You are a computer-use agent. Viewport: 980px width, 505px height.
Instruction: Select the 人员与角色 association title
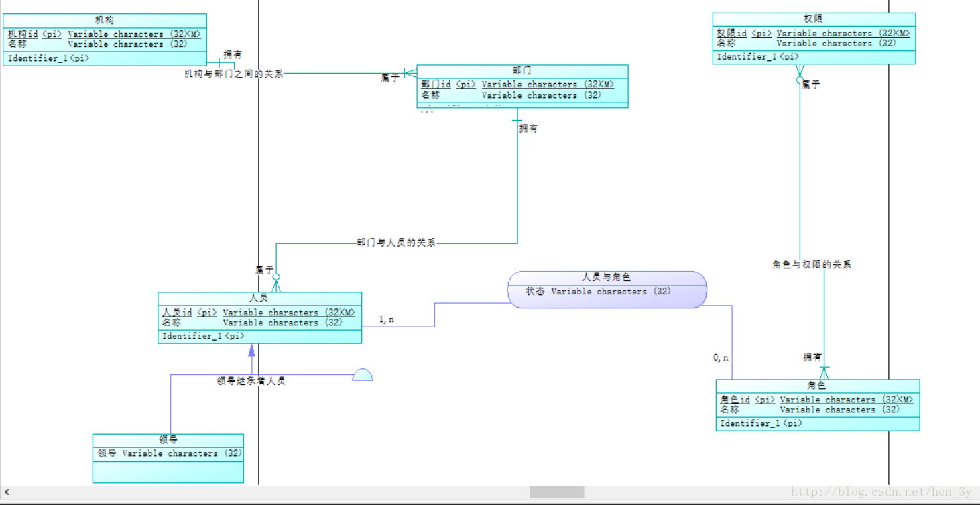pyautogui.click(x=606, y=277)
